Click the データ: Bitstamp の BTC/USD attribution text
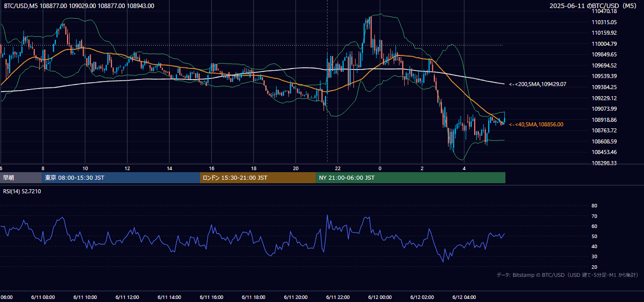644x302 pixels. [567, 275]
